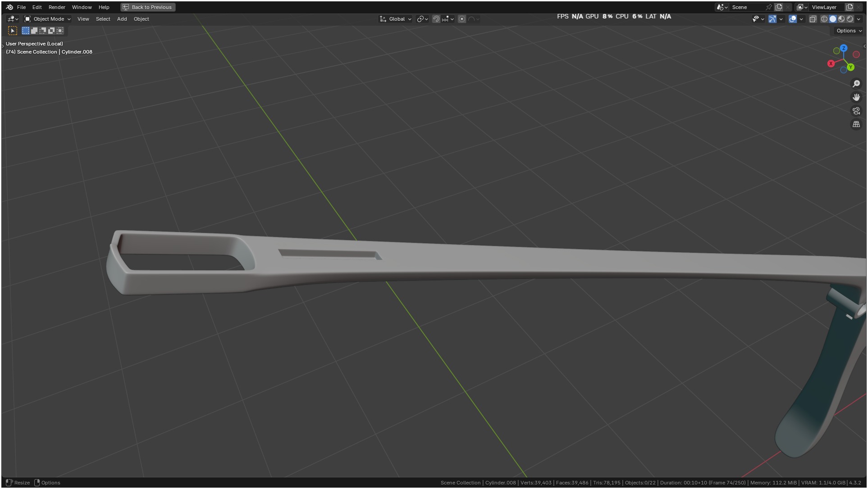The height and width of the screenshot is (489, 868).
Task: Create a new scene icon
Action: (779, 7)
